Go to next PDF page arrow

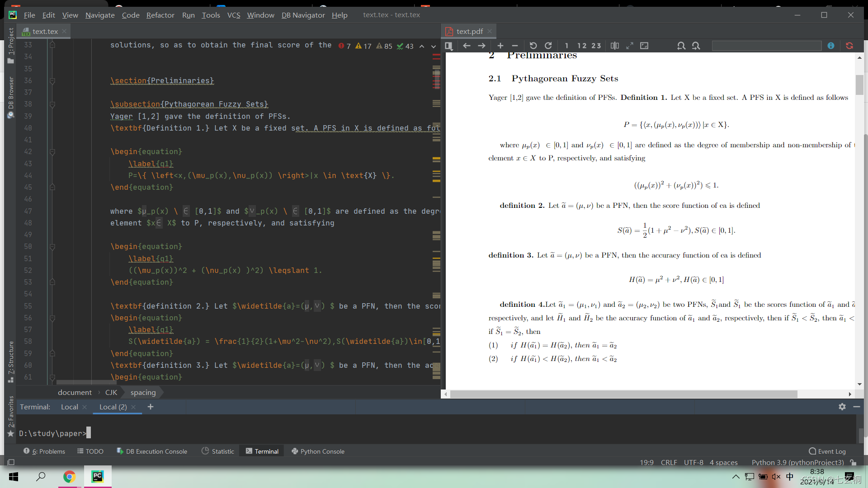click(481, 46)
